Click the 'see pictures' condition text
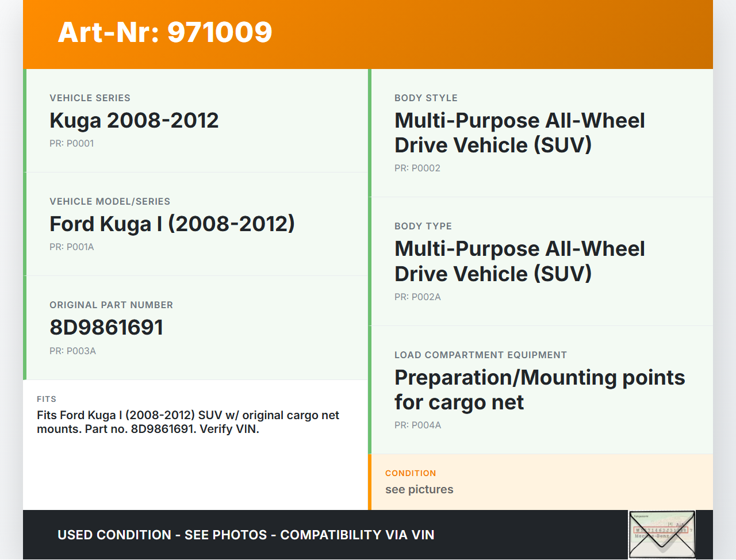 (x=419, y=490)
